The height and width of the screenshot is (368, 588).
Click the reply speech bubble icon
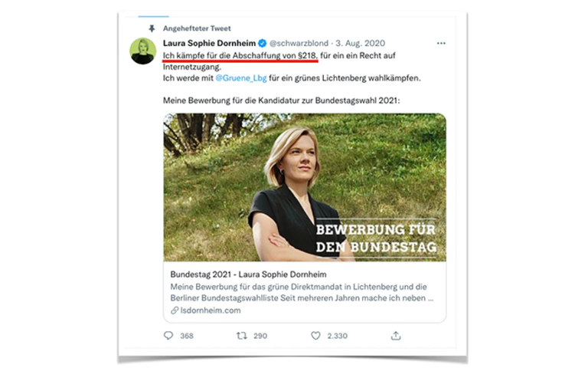[168, 335]
